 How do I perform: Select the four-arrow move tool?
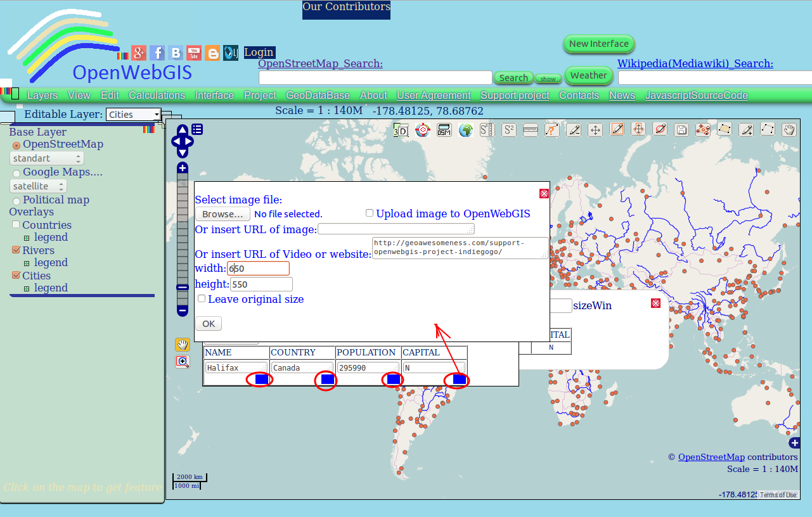595,130
